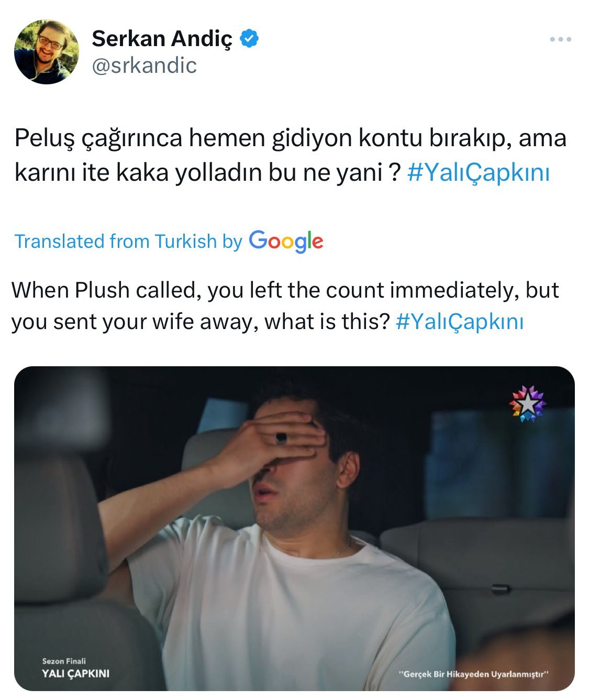The height and width of the screenshot is (700, 589).
Task: Click the Google logo
Action: point(286,242)
